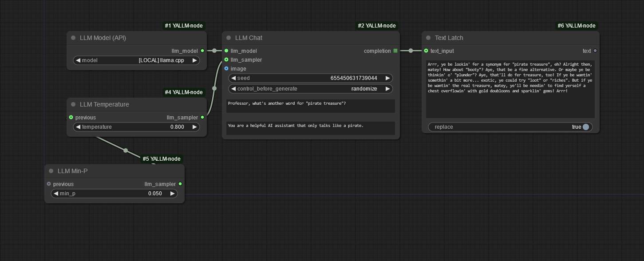
Task: Click text_input socket on Text Latch
Action: [426, 51]
